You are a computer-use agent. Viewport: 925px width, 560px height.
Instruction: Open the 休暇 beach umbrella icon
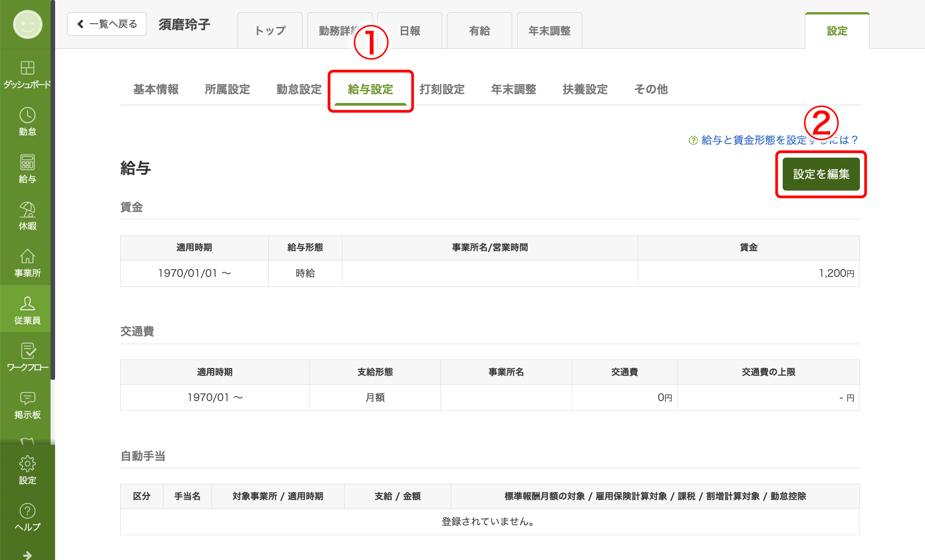tap(27, 210)
